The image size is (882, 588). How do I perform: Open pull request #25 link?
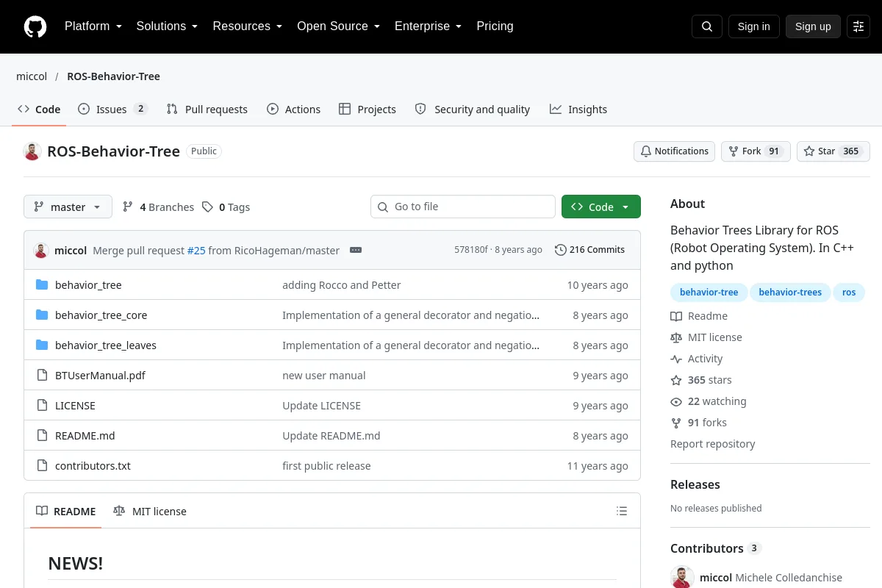point(196,250)
